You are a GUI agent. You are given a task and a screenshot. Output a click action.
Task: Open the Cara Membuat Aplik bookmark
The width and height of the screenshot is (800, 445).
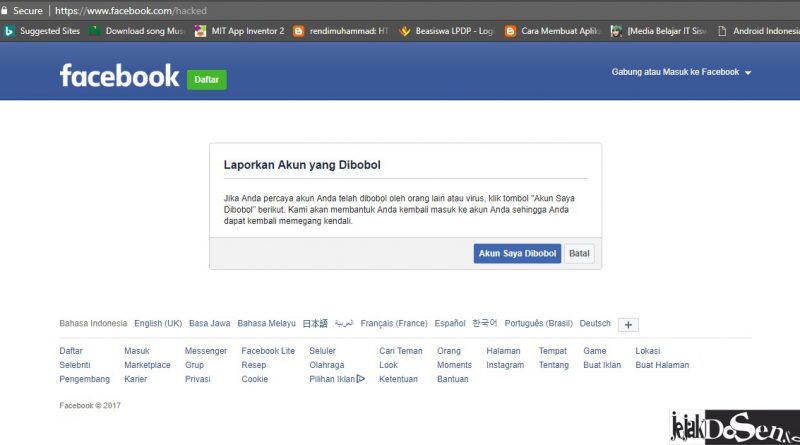click(553, 31)
